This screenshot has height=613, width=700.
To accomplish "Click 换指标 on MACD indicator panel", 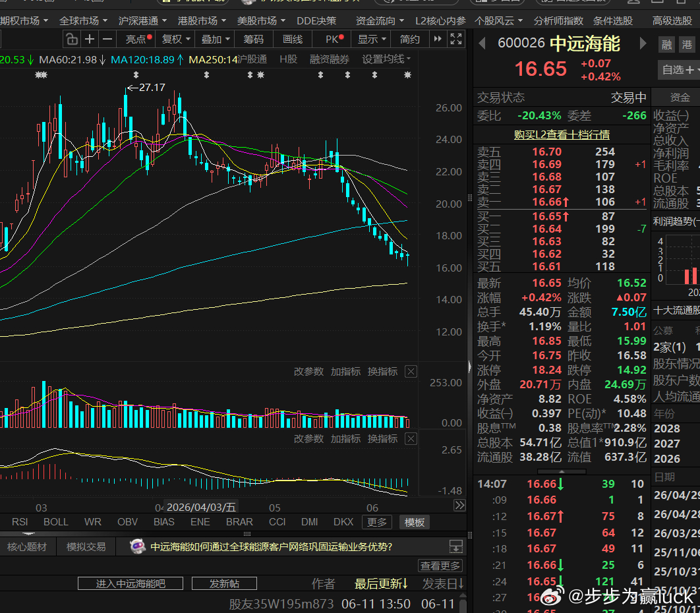I will coord(382,439).
